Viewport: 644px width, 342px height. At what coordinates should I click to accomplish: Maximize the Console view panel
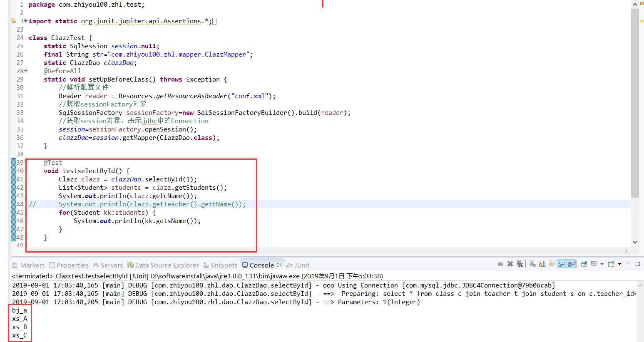[x=637, y=263]
